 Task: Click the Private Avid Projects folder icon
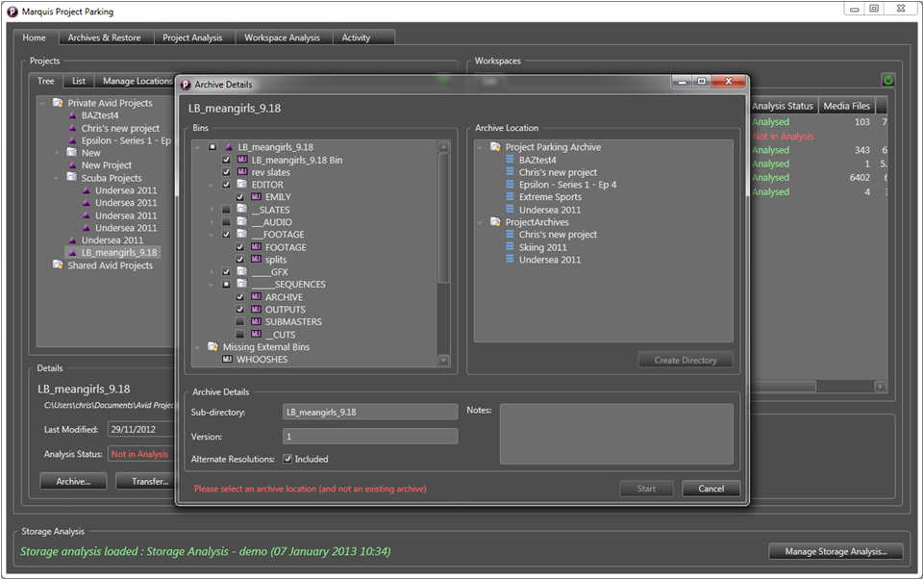click(x=58, y=103)
